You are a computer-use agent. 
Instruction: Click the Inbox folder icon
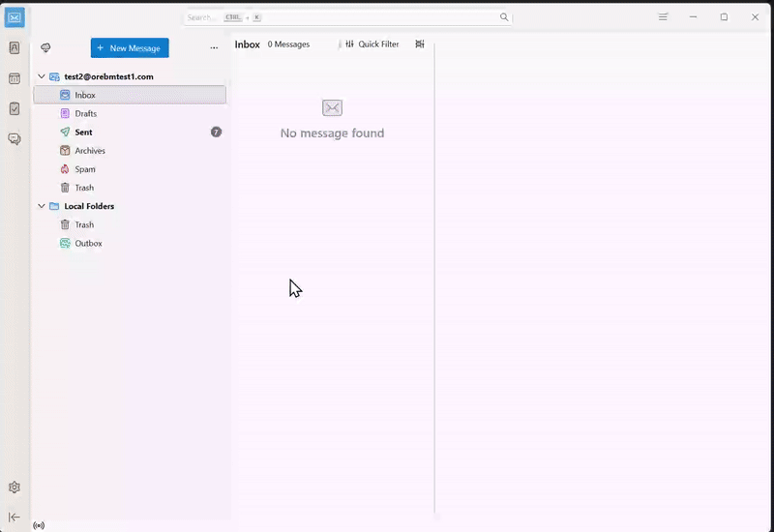(65, 95)
